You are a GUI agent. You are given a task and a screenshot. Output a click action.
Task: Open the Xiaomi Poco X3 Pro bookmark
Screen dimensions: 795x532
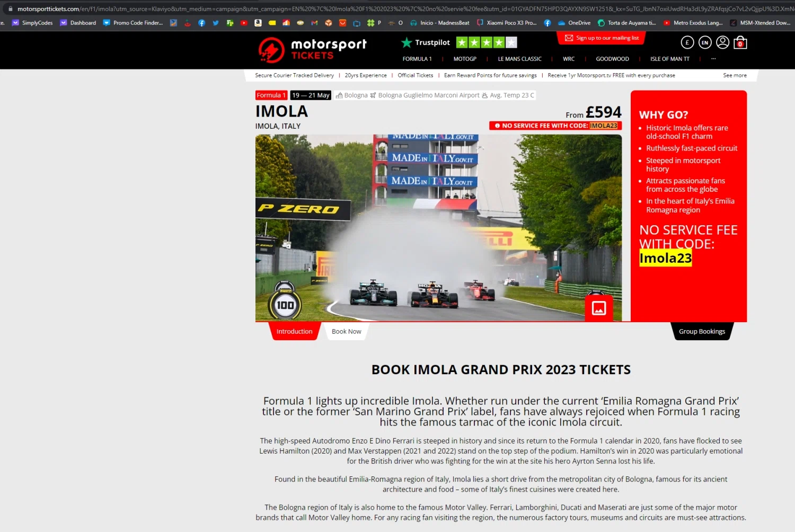[x=507, y=23]
